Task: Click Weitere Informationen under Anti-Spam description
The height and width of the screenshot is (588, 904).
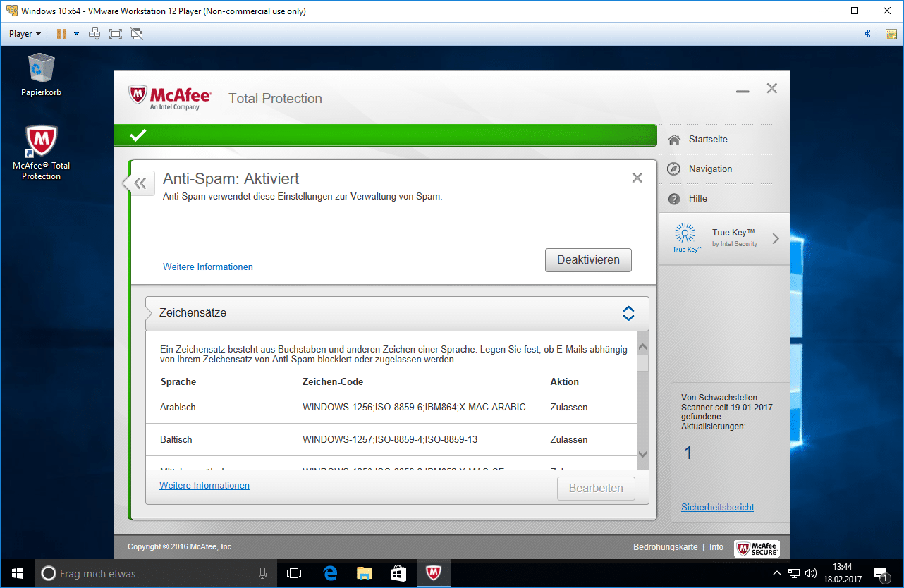Action: pos(207,267)
